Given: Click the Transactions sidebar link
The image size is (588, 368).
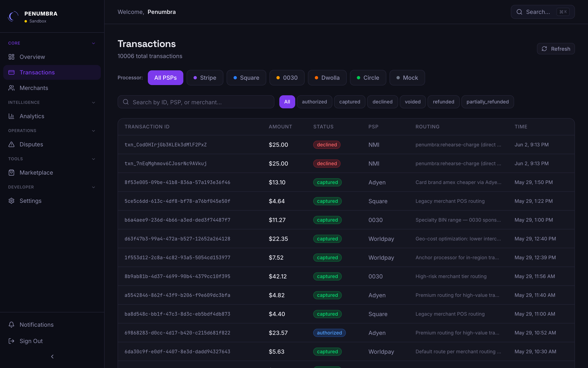Looking at the screenshot, I should 52,72.
